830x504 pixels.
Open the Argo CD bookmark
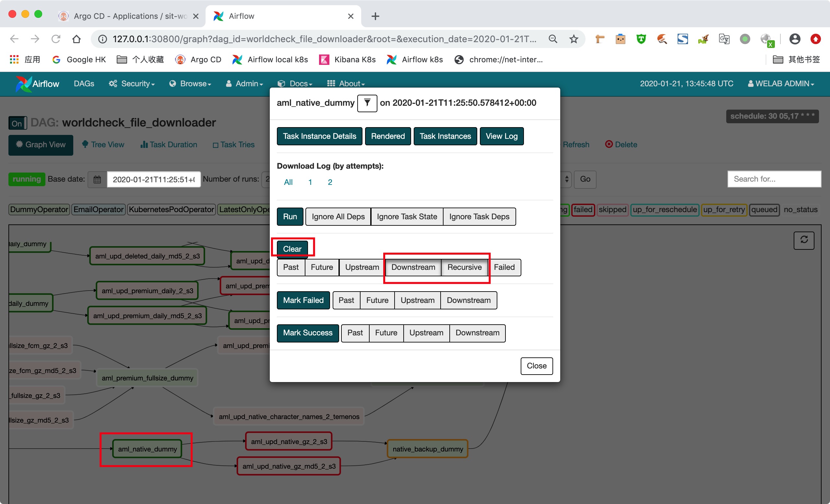pyautogui.click(x=198, y=60)
